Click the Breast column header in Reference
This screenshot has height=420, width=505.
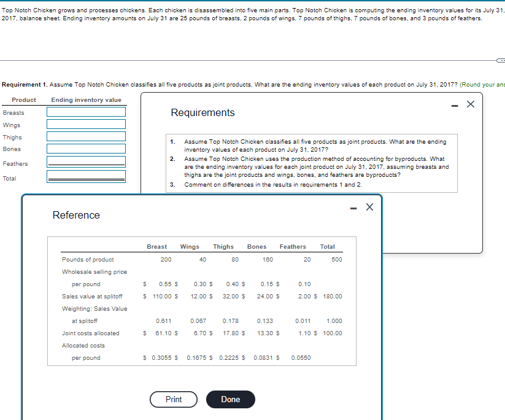pos(157,247)
